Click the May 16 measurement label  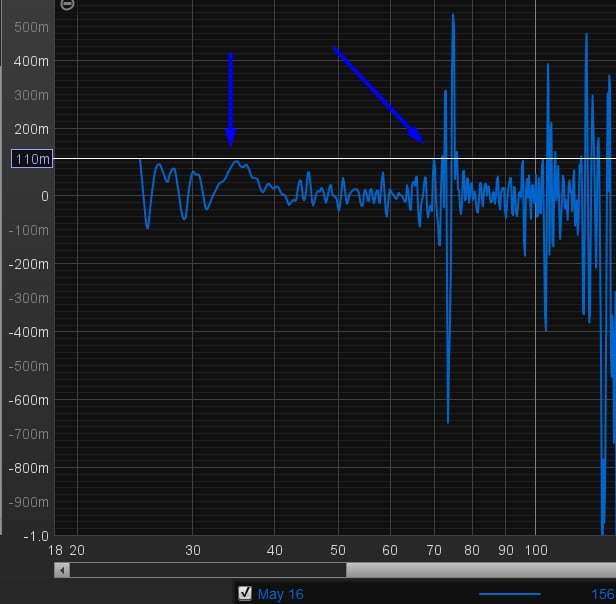pyautogui.click(x=280, y=594)
